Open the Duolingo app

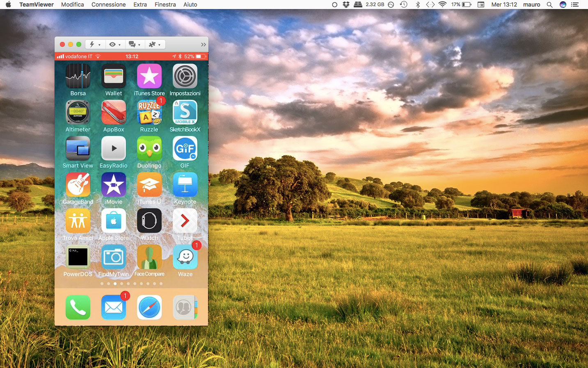pyautogui.click(x=149, y=149)
